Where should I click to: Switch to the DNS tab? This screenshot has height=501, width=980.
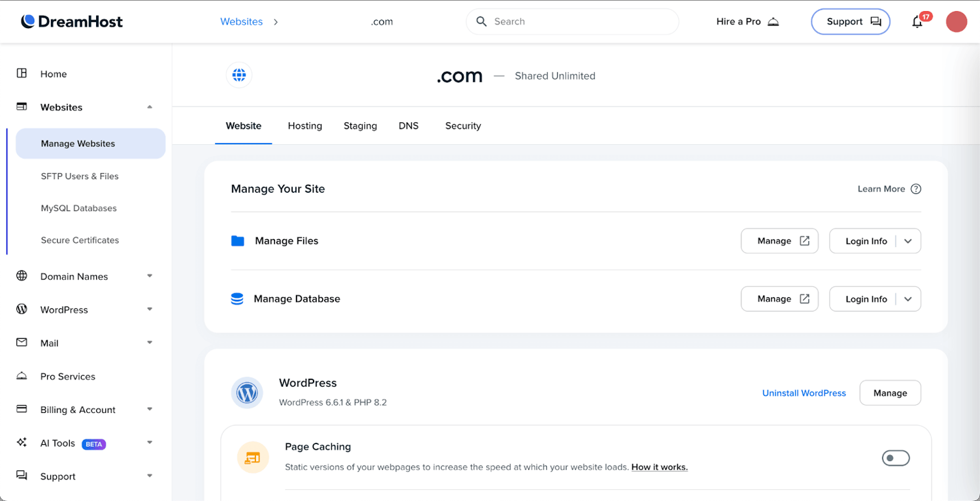408,125
